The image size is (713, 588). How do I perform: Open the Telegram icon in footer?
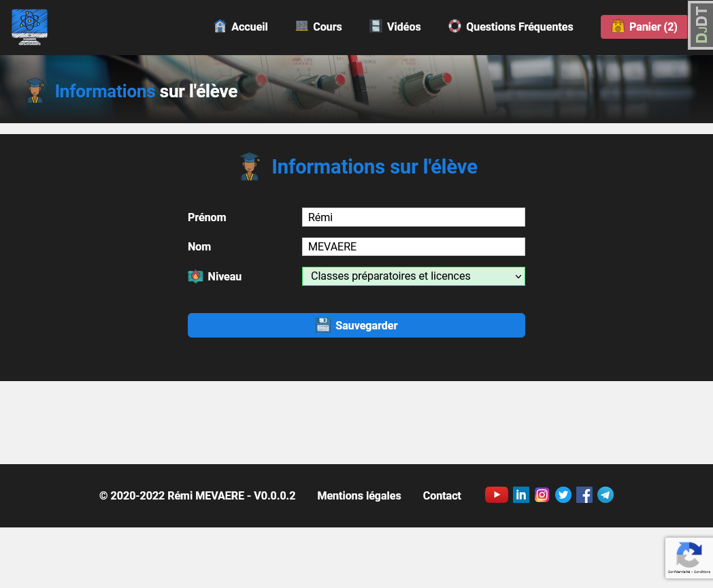coord(606,495)
